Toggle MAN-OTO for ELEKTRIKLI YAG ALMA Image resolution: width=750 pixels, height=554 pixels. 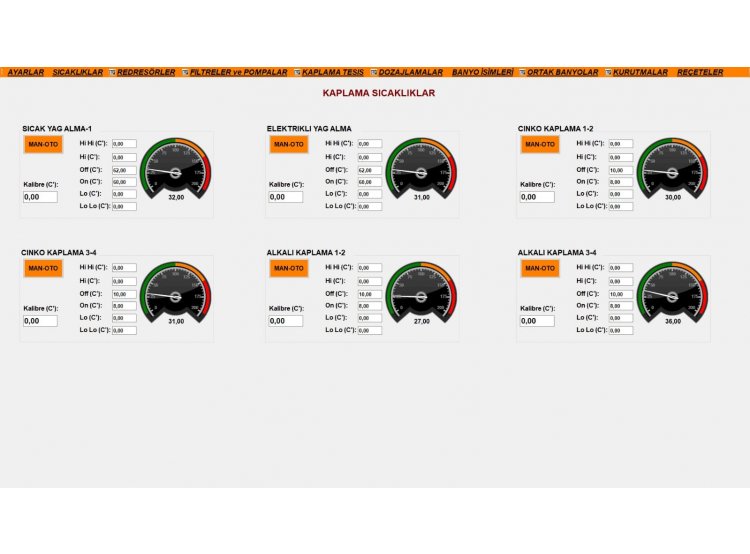pos(289,144)
